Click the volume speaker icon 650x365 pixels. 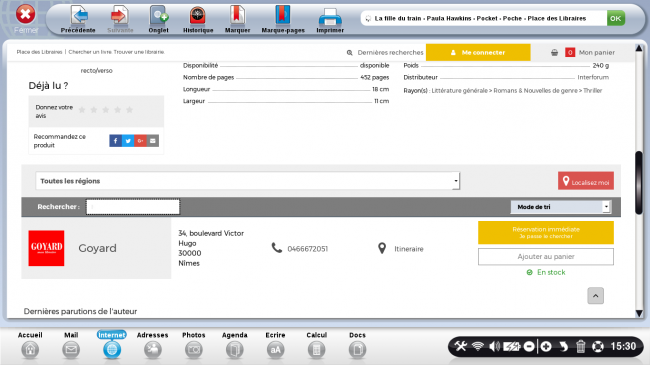[x=494, y=346]
